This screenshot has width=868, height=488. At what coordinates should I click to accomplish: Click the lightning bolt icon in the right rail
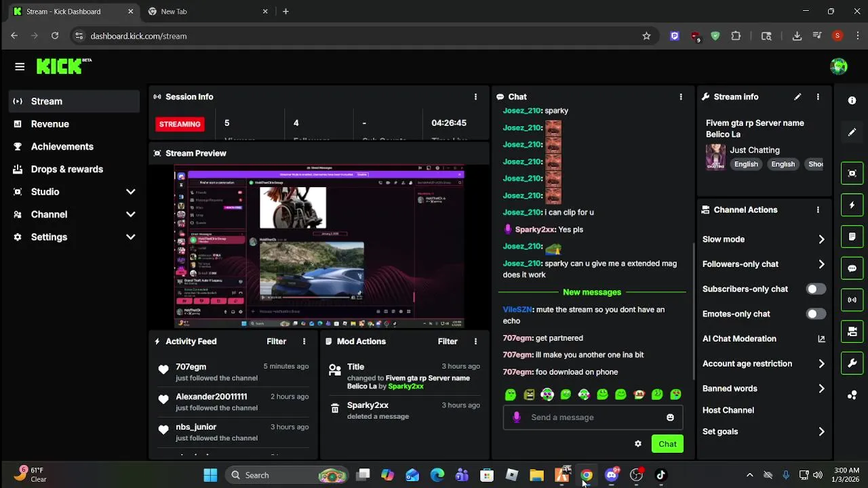pyautogui.click(x=852, y=205)
